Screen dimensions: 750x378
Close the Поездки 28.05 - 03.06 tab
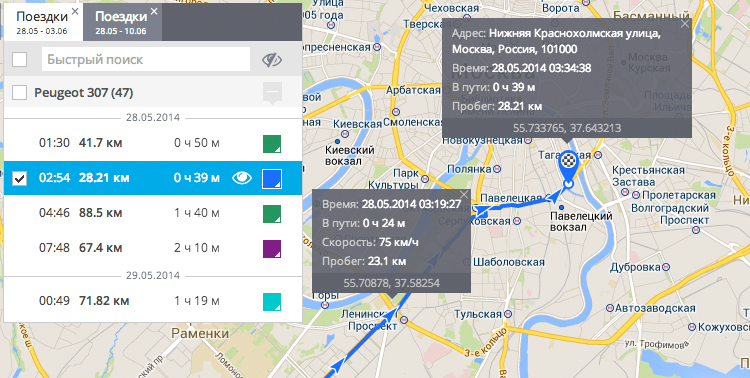(x=75, y=11)
